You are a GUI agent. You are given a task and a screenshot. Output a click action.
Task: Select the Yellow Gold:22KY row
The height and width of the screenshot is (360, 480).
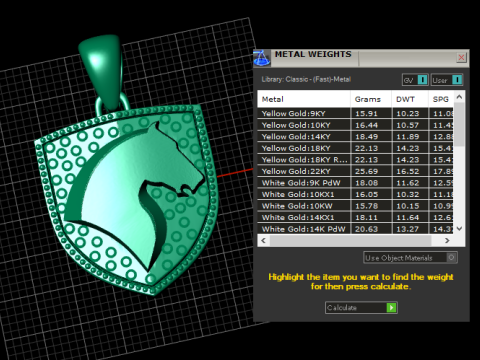[x=356, y=171]
